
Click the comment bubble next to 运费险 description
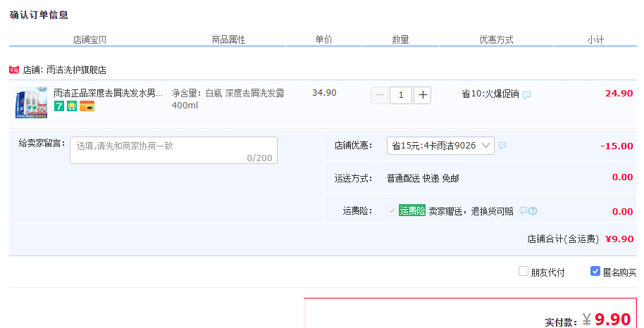click(x=524, y=211)
